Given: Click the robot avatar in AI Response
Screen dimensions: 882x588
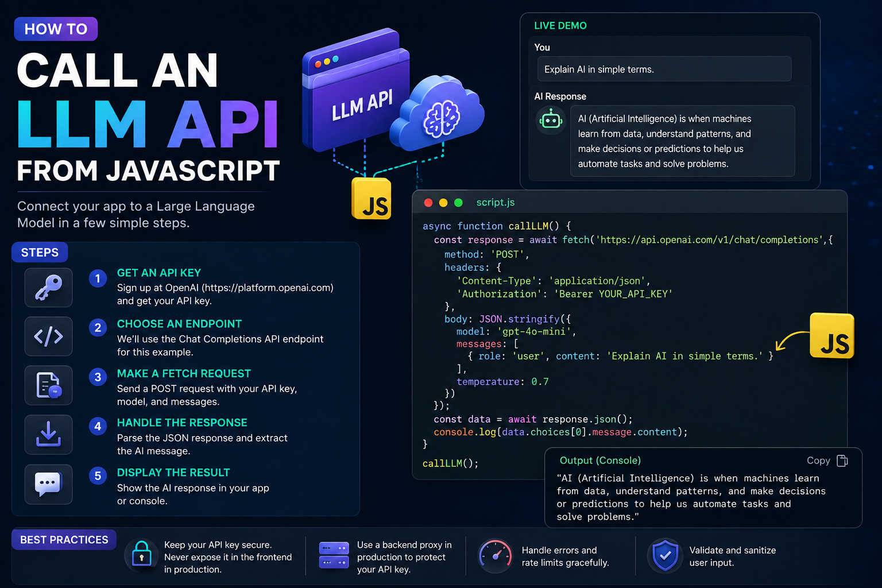Looking at the screenshot, I should point(551,121).
